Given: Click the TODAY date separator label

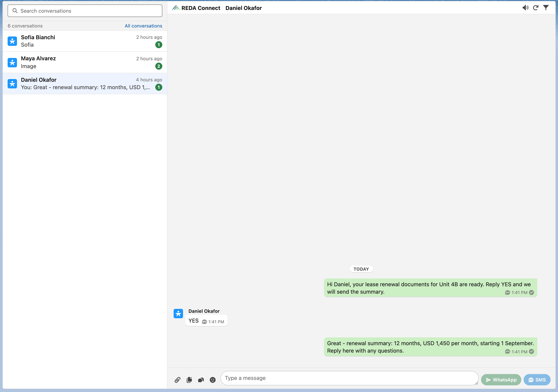Looking at the screenshot, I should coord(361,269).
